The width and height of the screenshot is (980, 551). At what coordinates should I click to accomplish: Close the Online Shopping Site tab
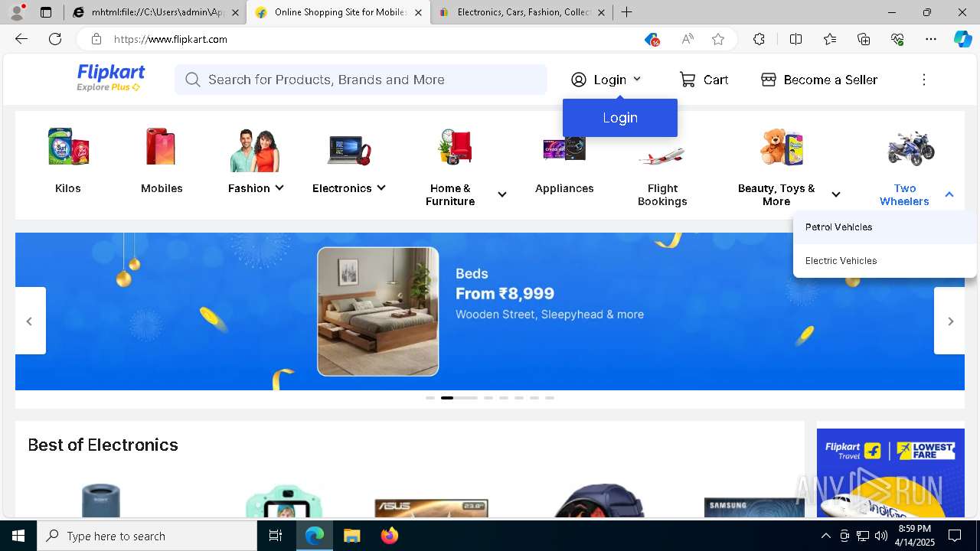pyautogui.click(x=418, y=12)
